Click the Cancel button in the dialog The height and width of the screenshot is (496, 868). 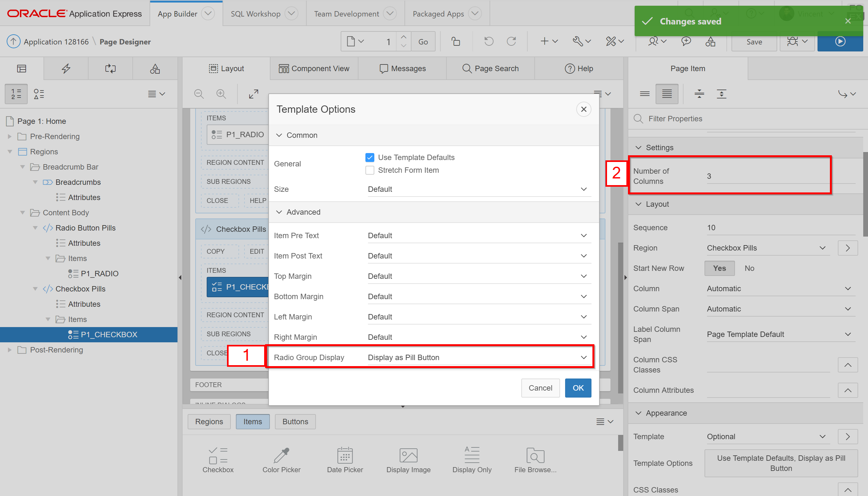(540, 388)
